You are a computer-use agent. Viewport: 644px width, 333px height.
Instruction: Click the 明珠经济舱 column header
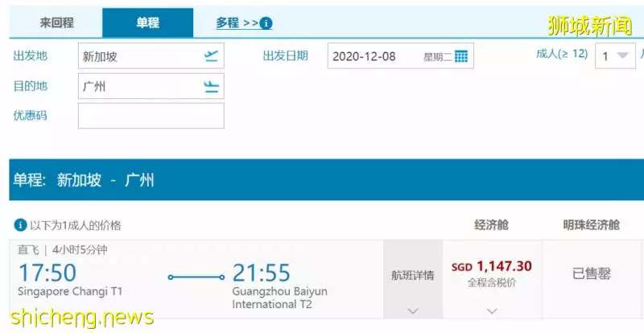click(591, 225)
